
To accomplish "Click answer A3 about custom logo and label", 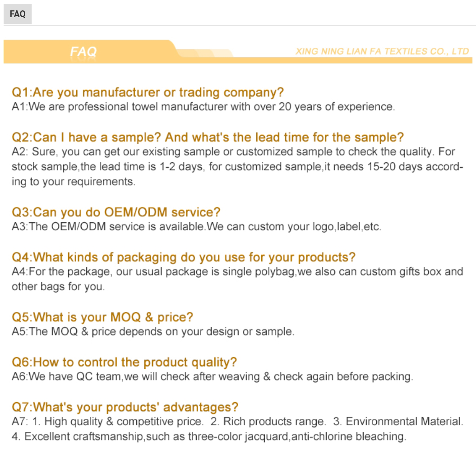I will (196, 226).
